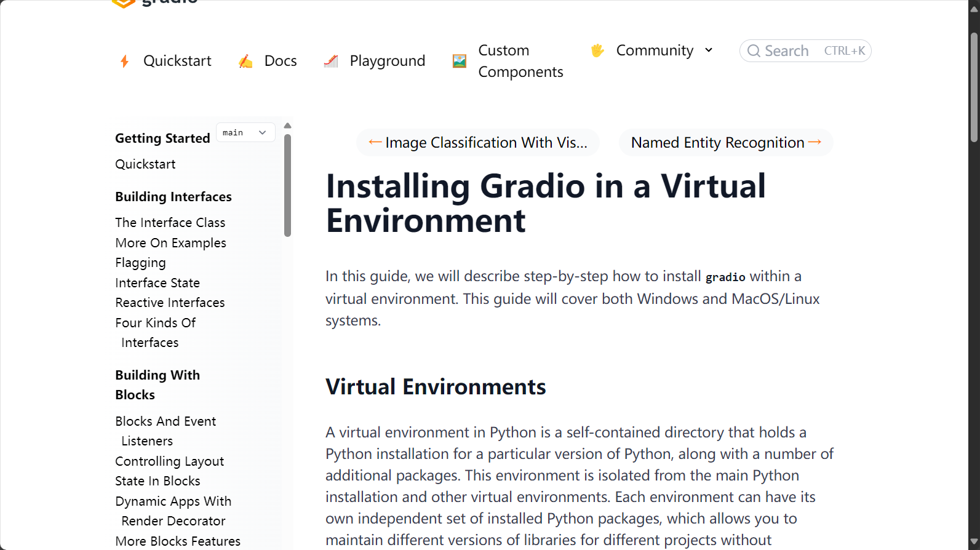Screen dimensions: 980x550
Task: Expand the Community dropdown chevron
Action: click(709, 50)
